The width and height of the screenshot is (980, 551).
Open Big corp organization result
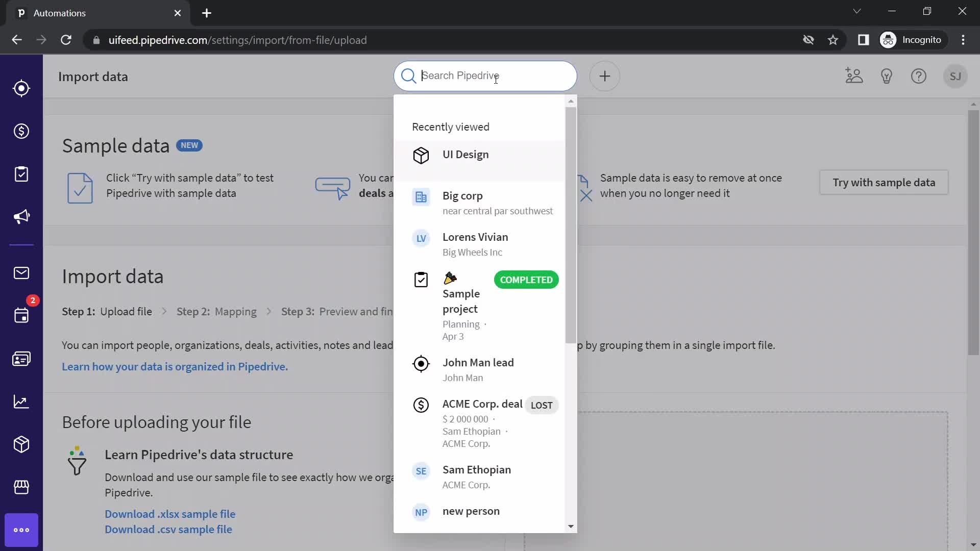479,203
